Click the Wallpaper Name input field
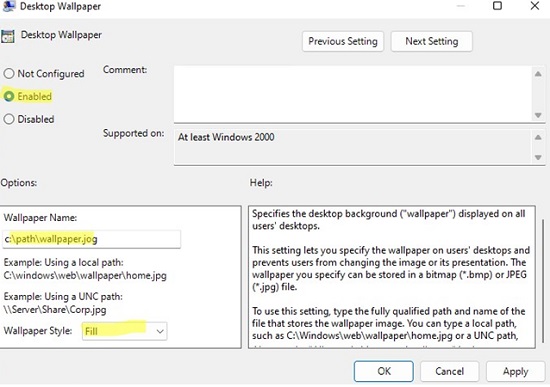This screenshot has width=550, height=387. point(92,239)
